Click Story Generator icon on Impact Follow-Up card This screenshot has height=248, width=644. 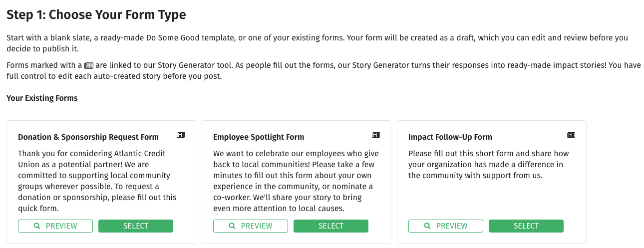(x=571, y=135)
